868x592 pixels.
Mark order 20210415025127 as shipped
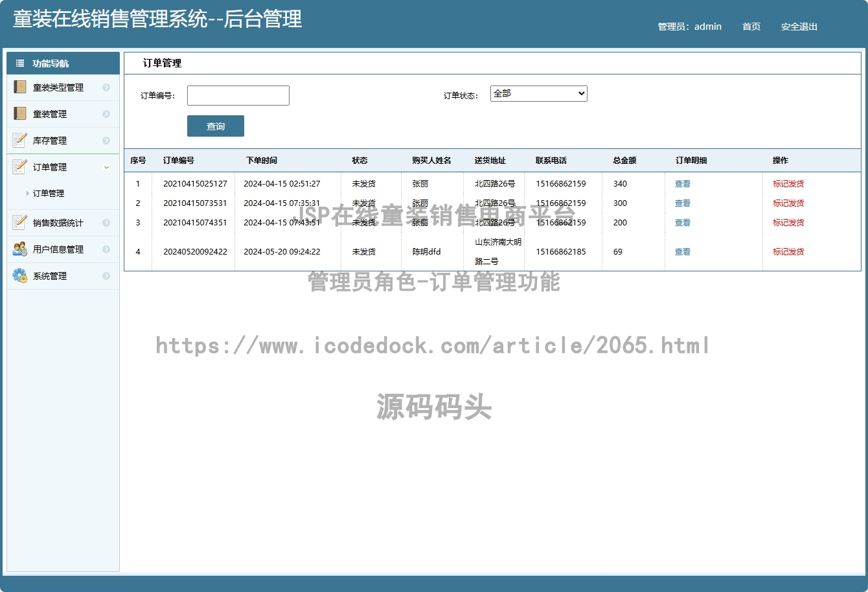pos(788,184)
